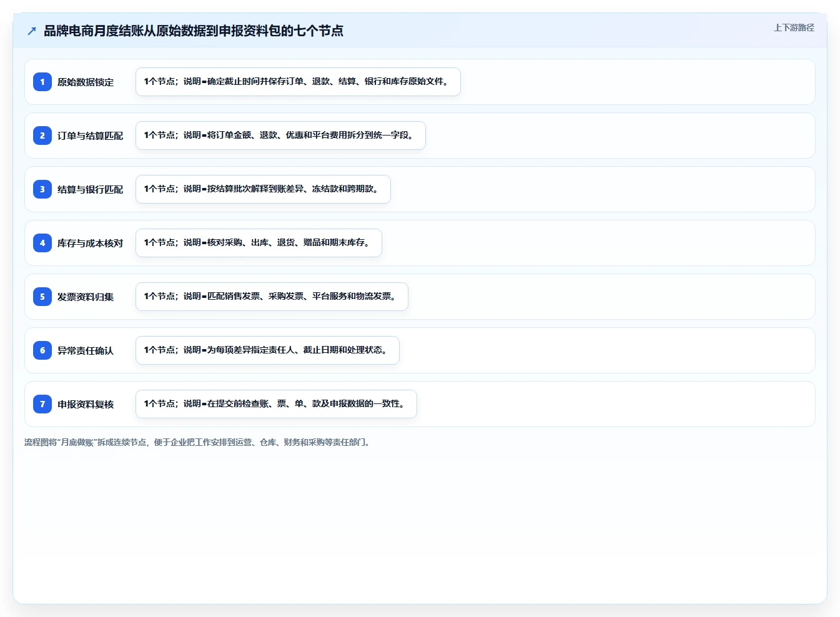Select step number 1 badge
Screen dimensions: 840x617
coord(42,82)
